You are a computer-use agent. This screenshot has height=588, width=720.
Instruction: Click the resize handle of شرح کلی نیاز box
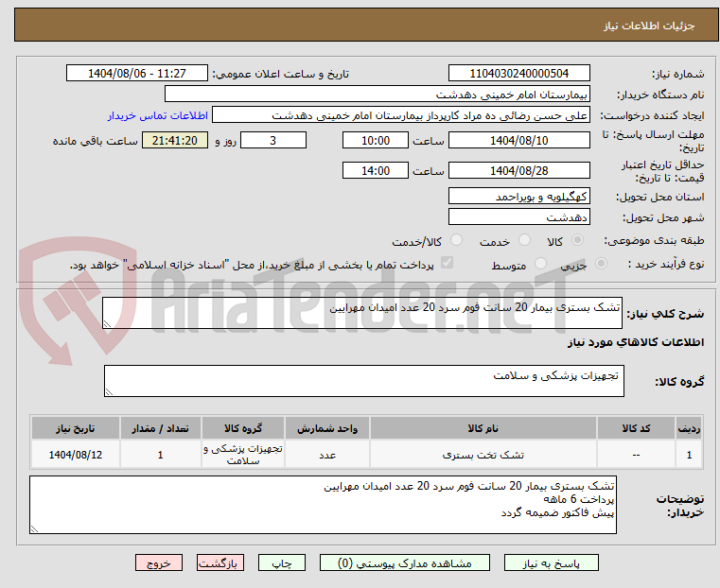[107, 324]
